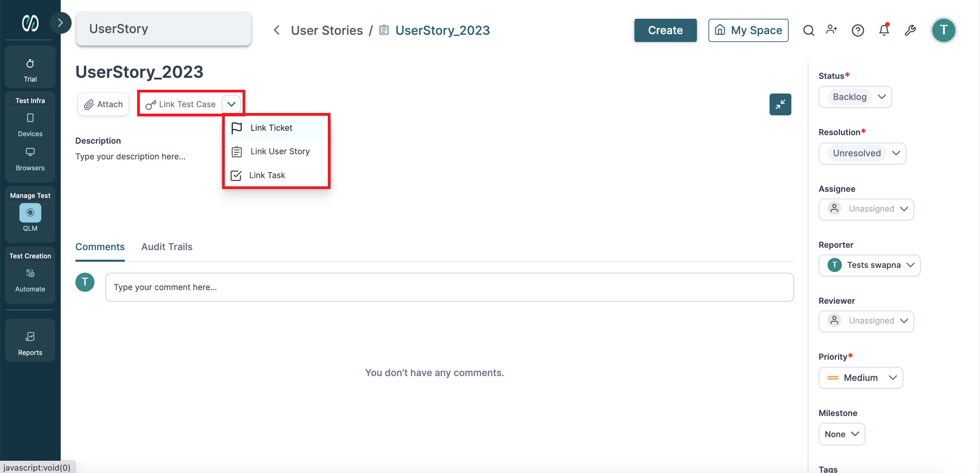Open the notifications bell

[x=884, y=30]
